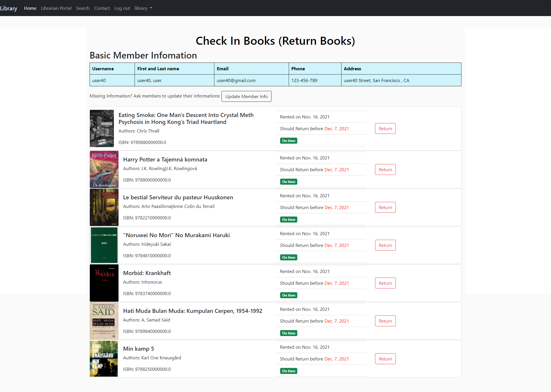This screenshot has width=551, height=392.
Task: Open the library dropdown in navbar
Action: click(143, 8)
